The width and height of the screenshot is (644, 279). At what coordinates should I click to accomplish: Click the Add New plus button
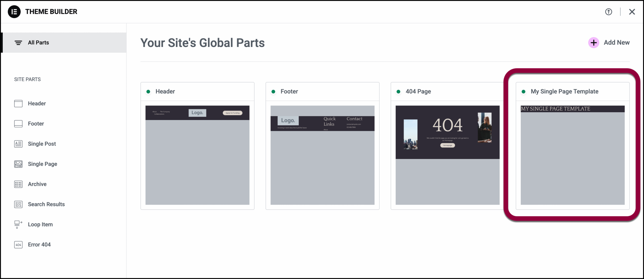pos(593,43)
